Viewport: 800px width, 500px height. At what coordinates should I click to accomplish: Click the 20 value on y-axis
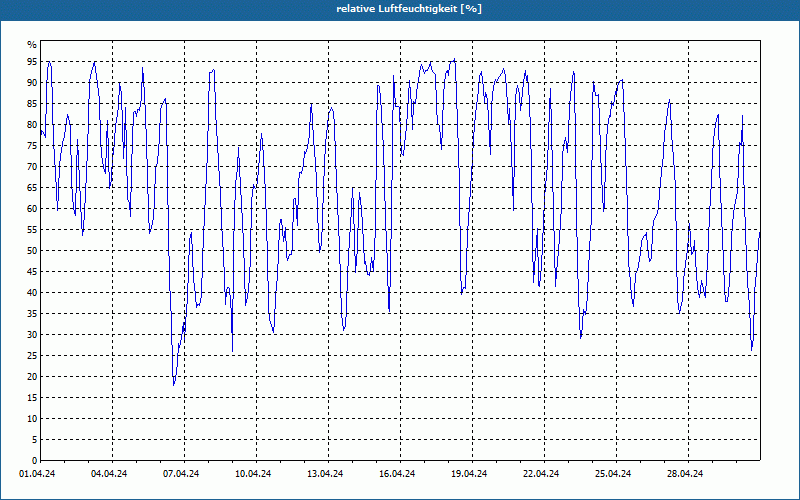pyautogui.click(x=32, y=377)
